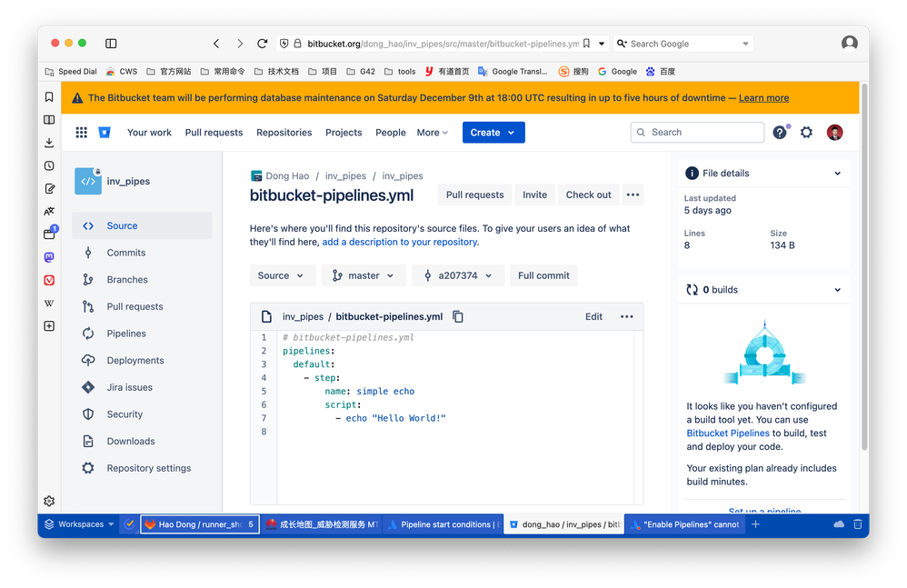907x588 pixels.
Task: Go back to the previous page
Action: 216,44
